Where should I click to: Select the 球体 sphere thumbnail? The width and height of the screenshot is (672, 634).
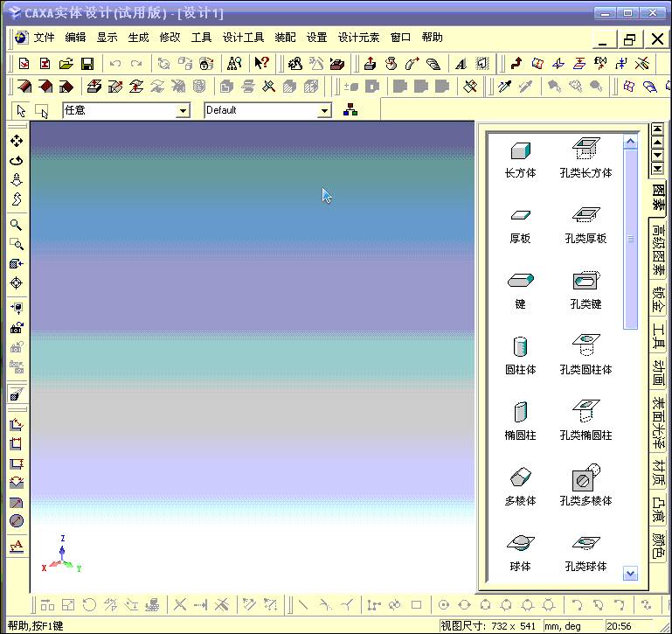520,543
